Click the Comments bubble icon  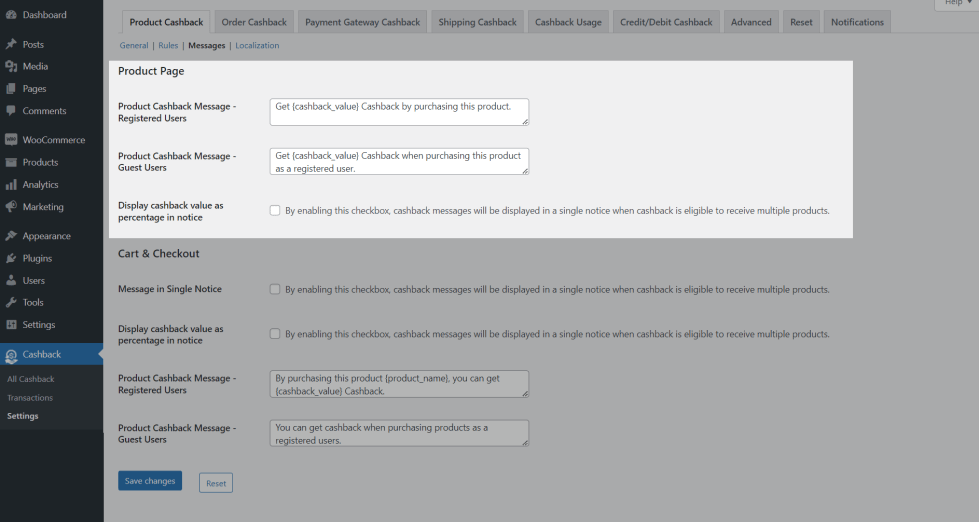[x=11, y=111]
